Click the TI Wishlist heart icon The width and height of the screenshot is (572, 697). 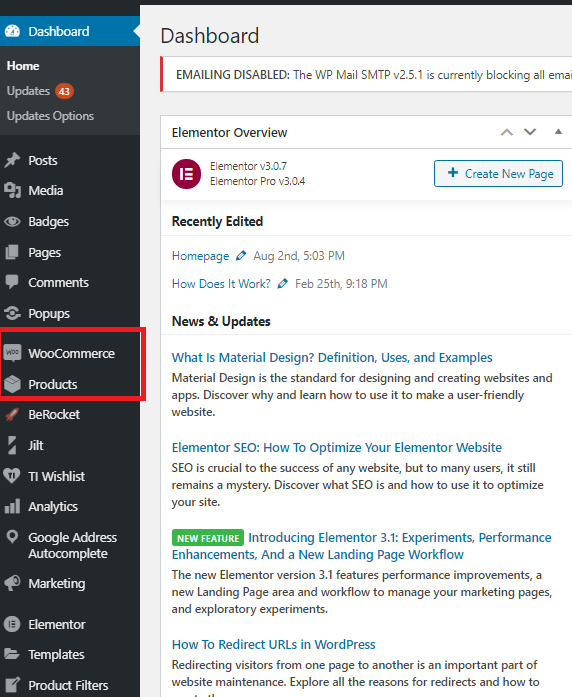point(12,476)
